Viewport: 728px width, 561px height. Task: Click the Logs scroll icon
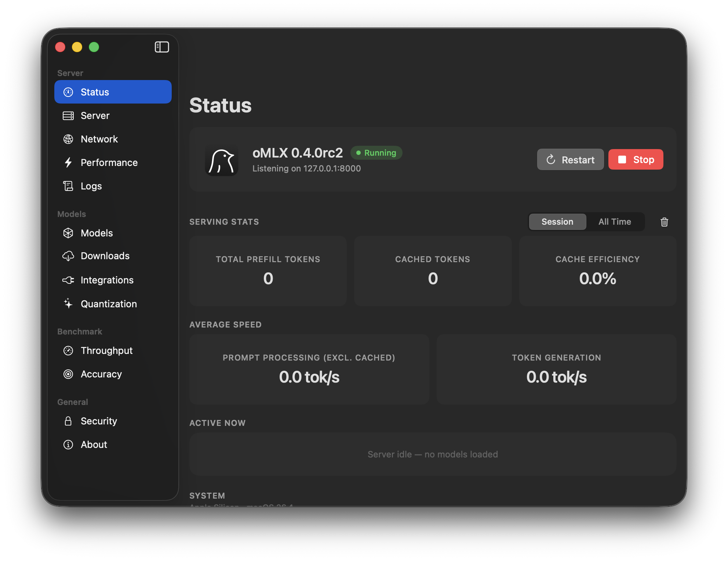(x=68, y=186)
